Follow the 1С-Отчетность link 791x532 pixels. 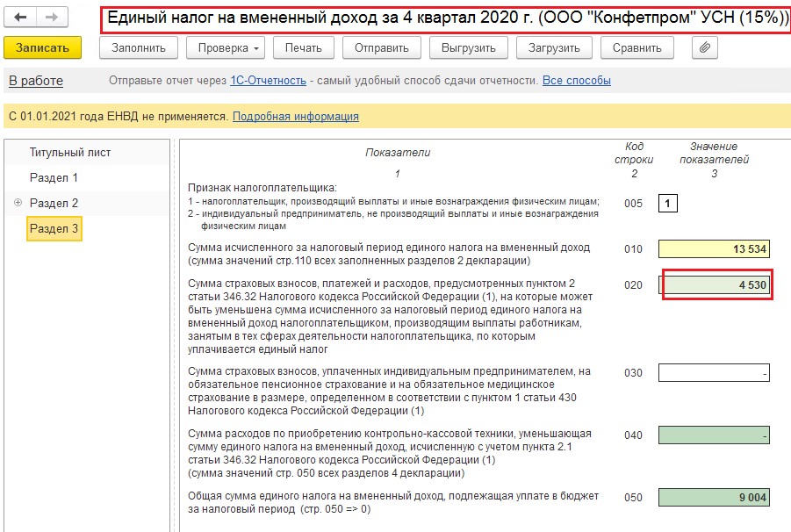tap(268, 81)
